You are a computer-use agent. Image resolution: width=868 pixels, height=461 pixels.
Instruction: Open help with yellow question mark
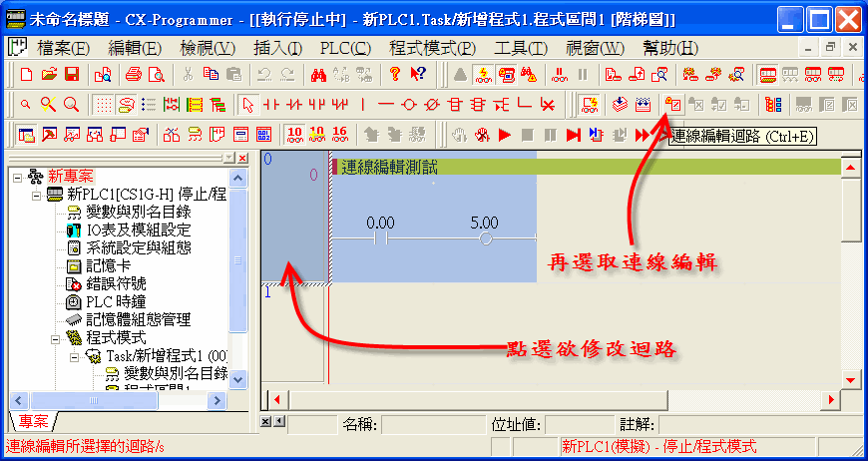tap(395, 74)
